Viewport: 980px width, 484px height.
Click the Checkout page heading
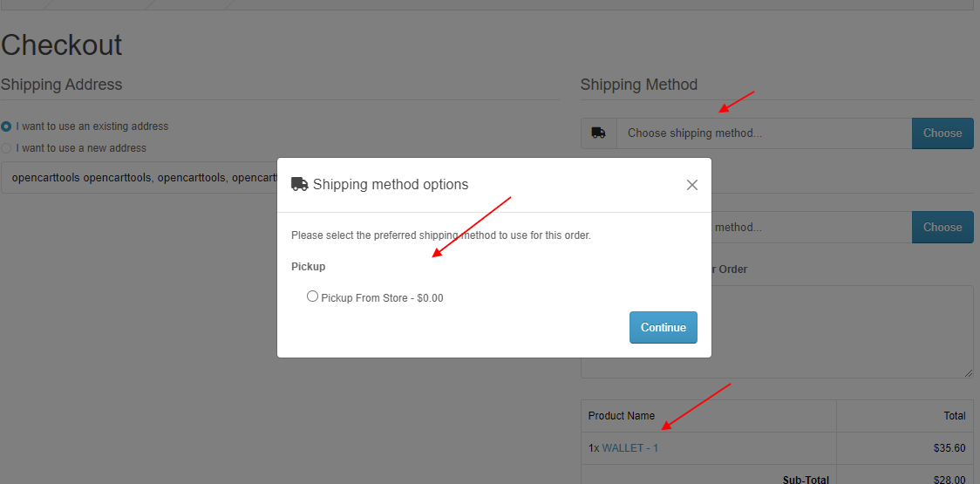(x=61, y=45)
